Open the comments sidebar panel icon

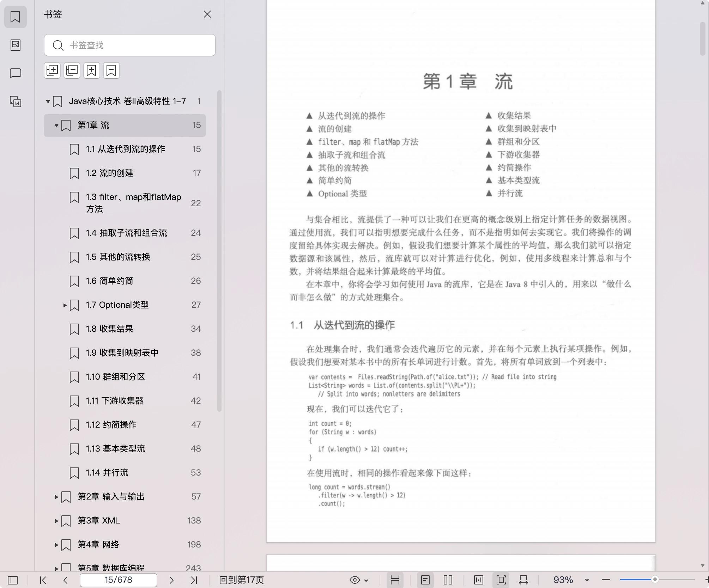(x=15, y=73)
